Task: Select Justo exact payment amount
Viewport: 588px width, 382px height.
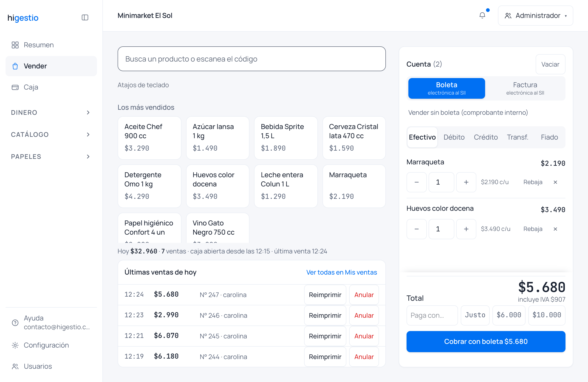Action: click(x=475, y=315)
